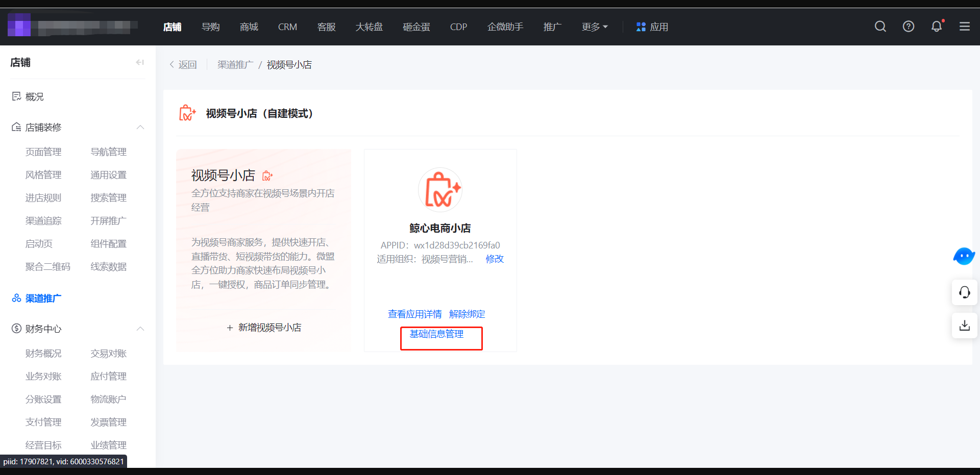Click the 渠道推广 channel icon
The height and width of the screenshot is (475, 980).
16,298
